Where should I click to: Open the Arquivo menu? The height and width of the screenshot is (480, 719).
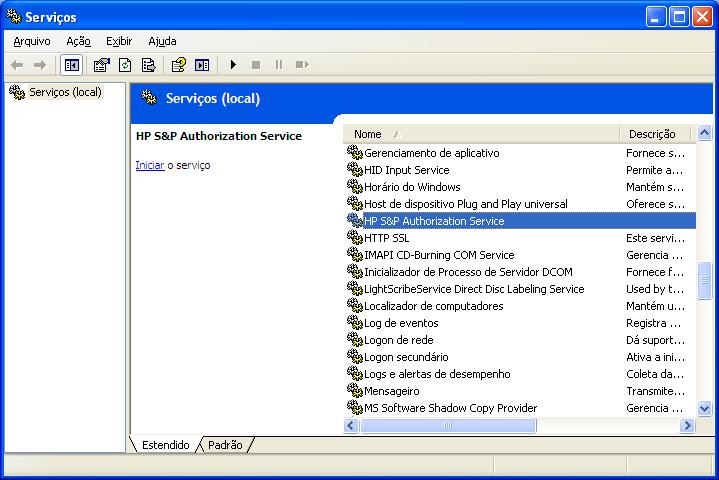click(32, 41)
